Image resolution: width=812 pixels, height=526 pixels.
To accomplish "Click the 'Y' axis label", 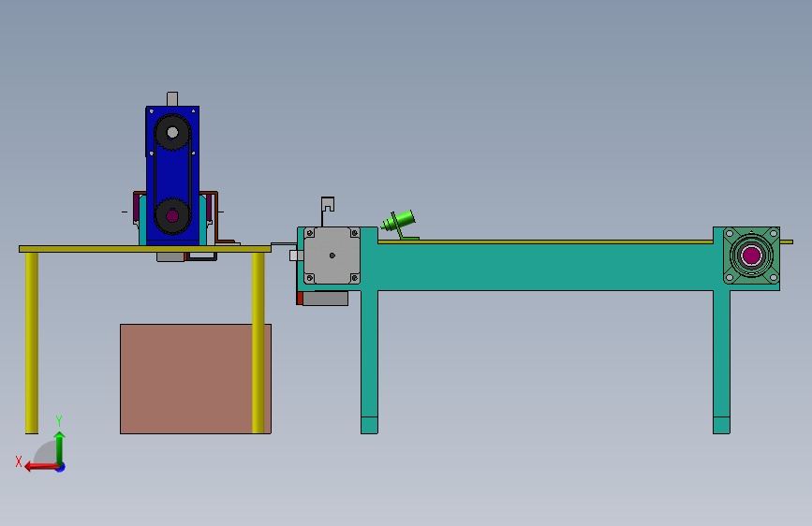I will pyautogui.click(x=59, y=420).
